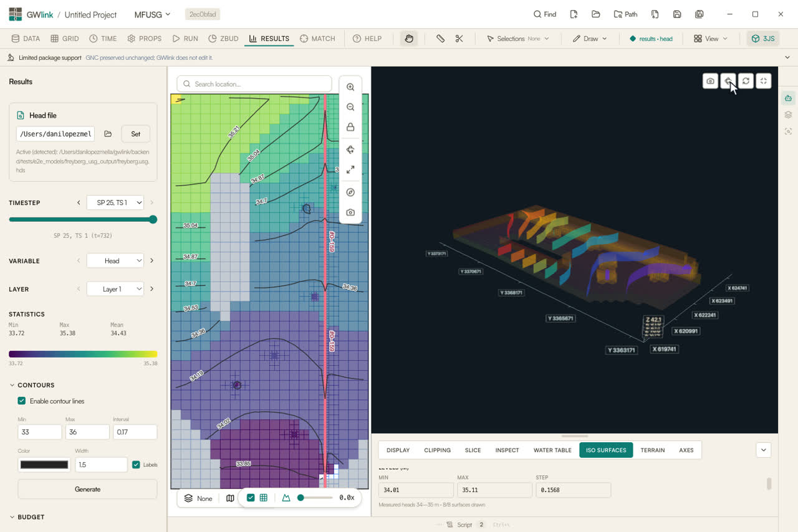Image resolution: width=798 pixels, height=532 pixels.
Task: Click the 3D view fit-to-screen icon
Action: click(x=764, y=81)
